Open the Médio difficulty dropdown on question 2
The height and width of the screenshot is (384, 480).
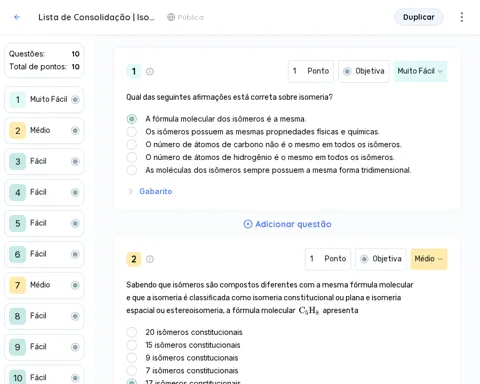pos(429,259)
